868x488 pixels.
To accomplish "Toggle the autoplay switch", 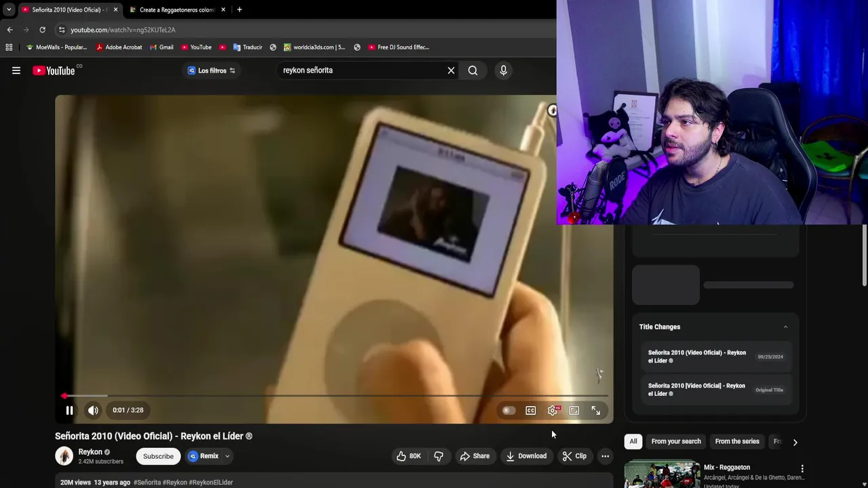I will coord(509,410).
